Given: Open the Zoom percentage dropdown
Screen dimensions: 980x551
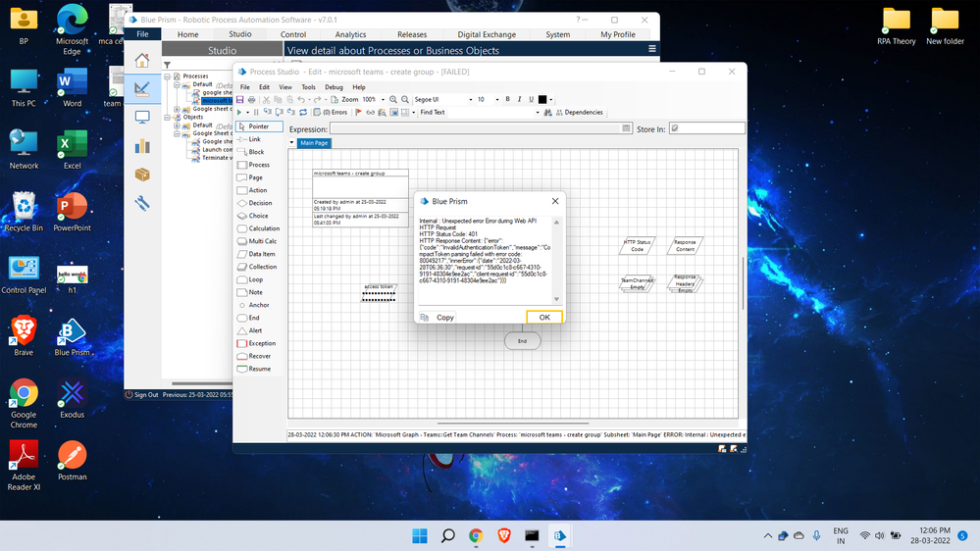Looking at the screenshot, I should tap(383, 99).
